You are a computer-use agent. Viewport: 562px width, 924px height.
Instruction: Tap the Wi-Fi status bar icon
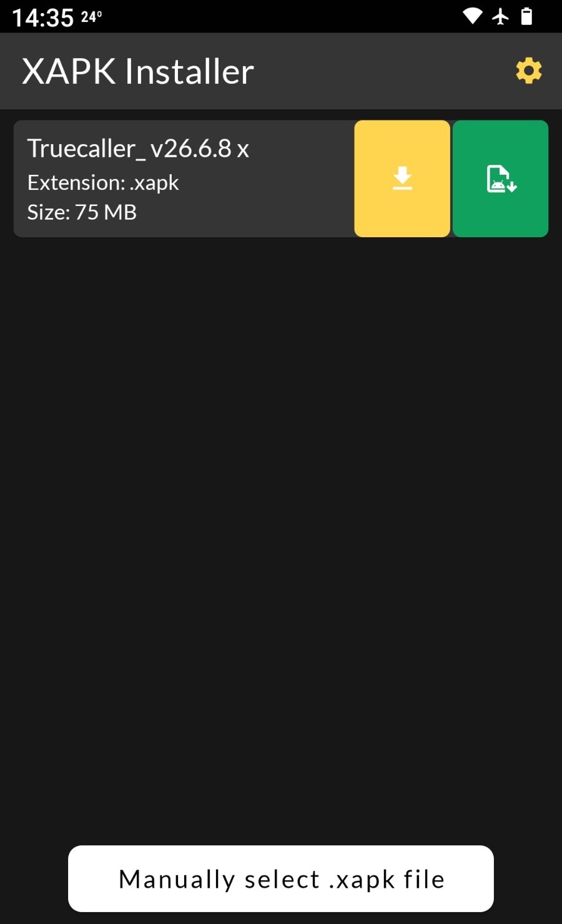(x=472, y=16)
